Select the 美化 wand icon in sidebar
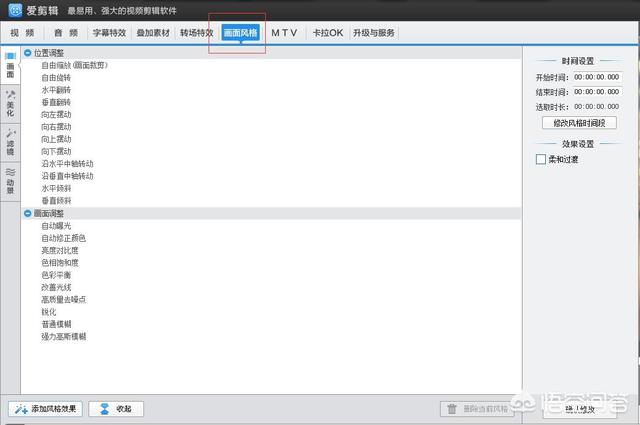 tap(10, 94)
